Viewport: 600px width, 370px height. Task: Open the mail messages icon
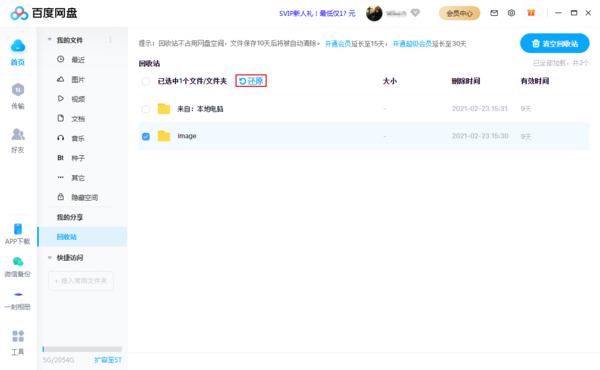[x=494, y=13]
